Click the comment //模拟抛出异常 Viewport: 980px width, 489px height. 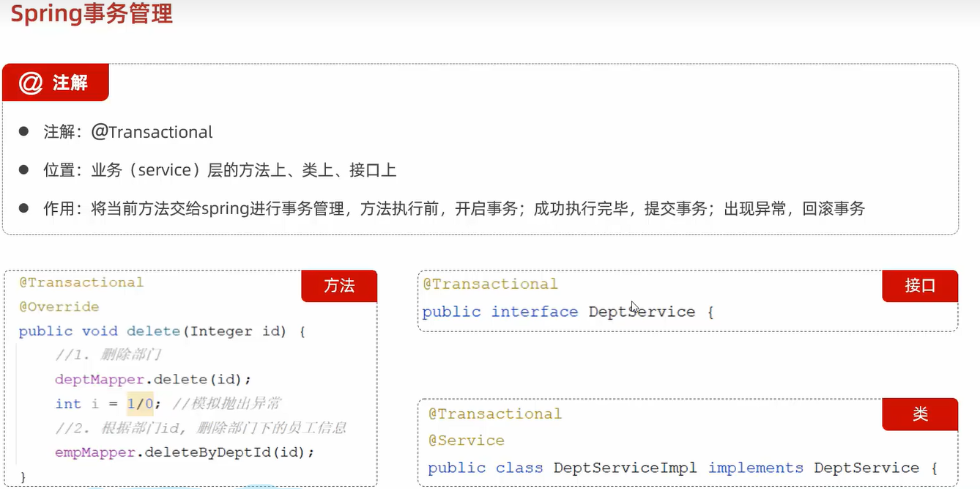tap(226, 404)
